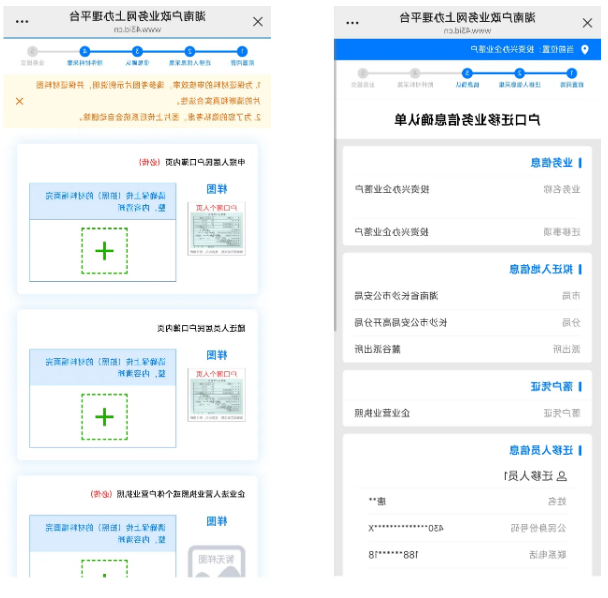Tap step 3 circle 信息确认 on the confirmation page
The image size is (608, 598).
tap(467, 73)
